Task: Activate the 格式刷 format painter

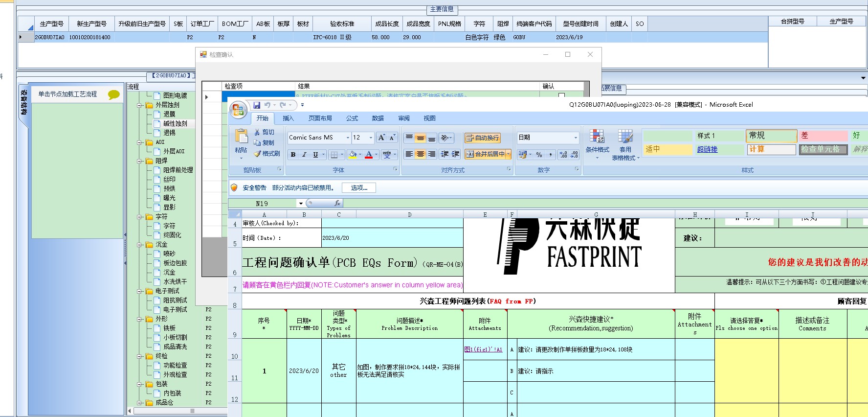Action: click(x=267, y=154)
